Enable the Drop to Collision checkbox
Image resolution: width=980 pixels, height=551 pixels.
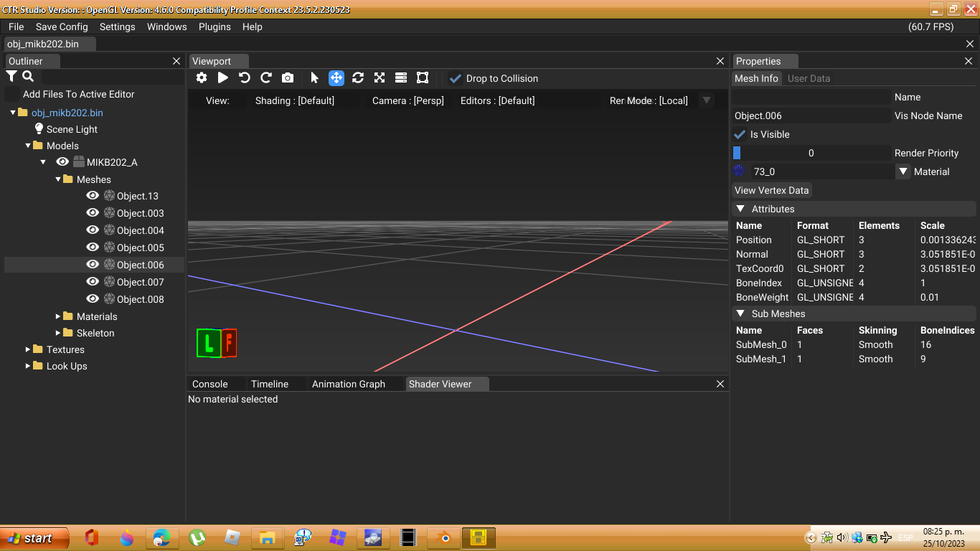[454, 78]
